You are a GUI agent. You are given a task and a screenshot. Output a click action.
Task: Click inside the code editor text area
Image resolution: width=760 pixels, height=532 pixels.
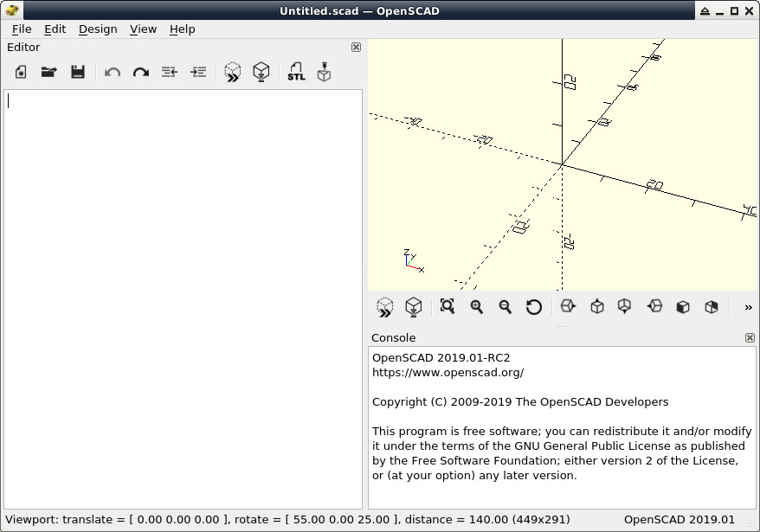pyautogui.click(x=183, y=299)
